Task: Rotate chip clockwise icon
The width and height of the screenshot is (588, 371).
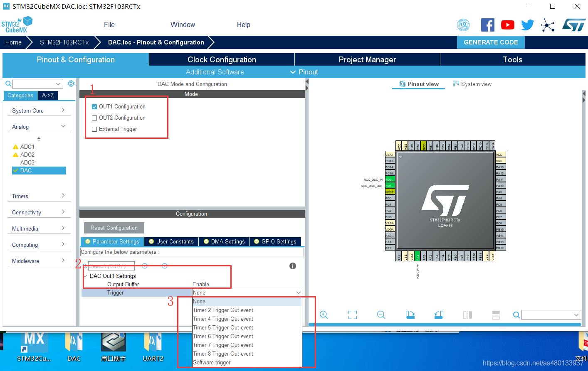Action: point(410,315)
